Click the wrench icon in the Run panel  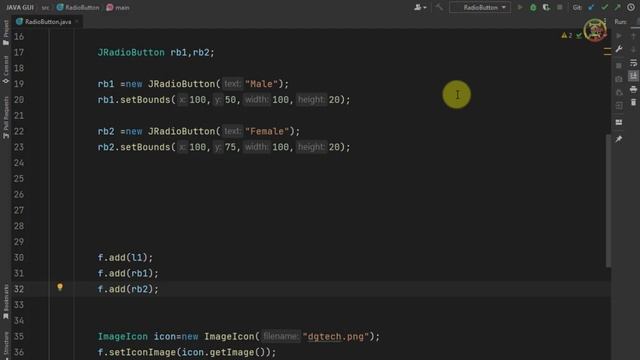click(619, 49)
